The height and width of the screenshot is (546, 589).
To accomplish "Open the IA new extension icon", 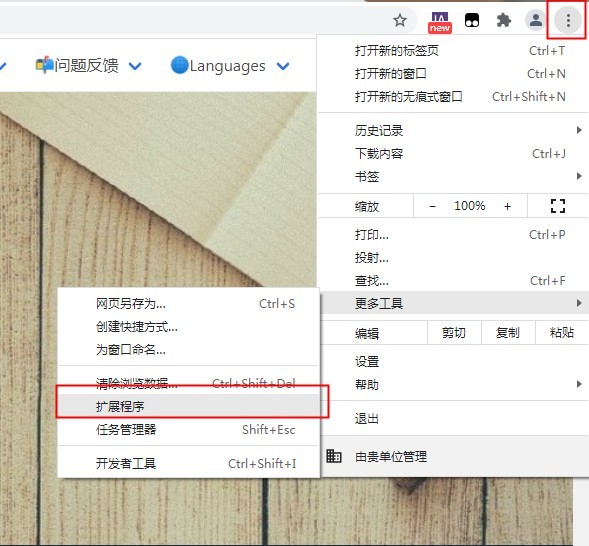I will (440, 22).
